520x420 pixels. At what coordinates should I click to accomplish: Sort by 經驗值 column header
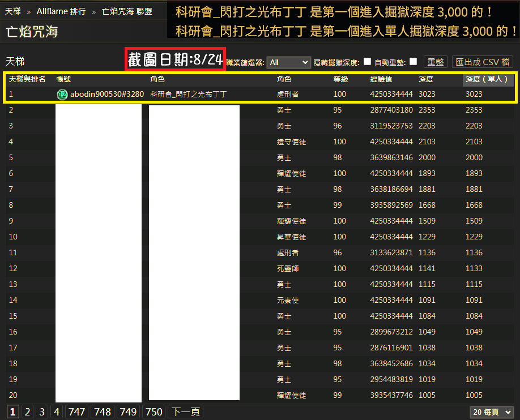pos(381,79)
